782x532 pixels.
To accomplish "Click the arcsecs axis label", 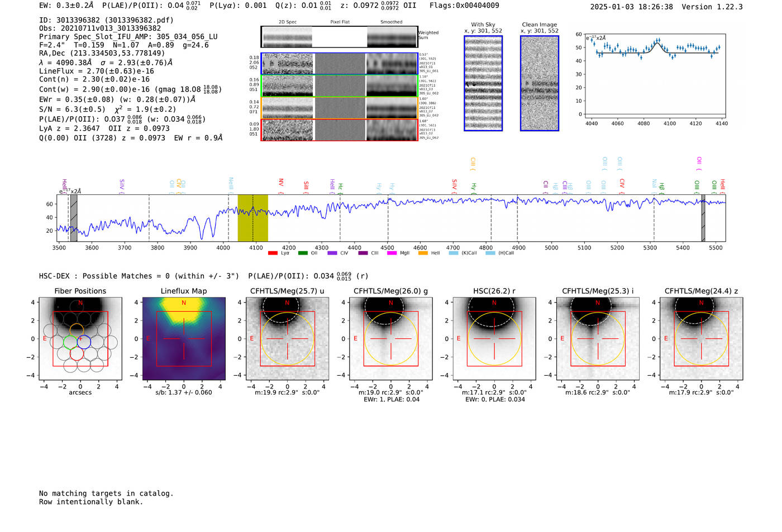I will click(x=80, y=392).
